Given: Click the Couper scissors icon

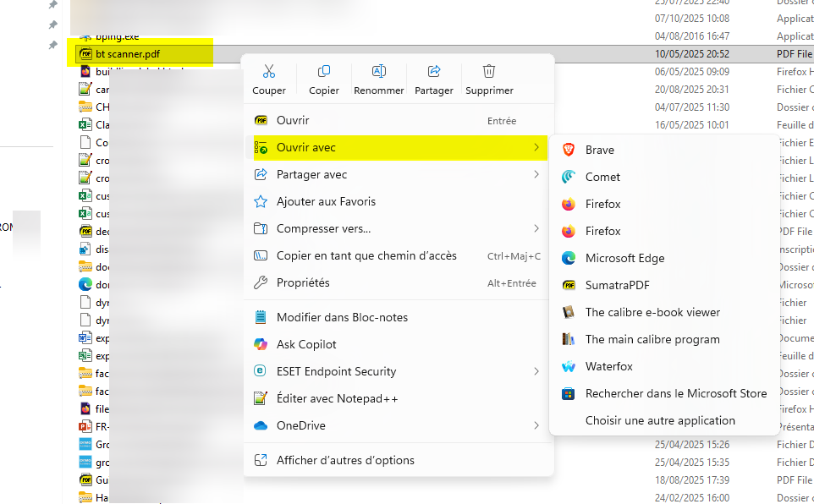Looking at the screenshot, I should pyautogui.click(x=269, y=72).
